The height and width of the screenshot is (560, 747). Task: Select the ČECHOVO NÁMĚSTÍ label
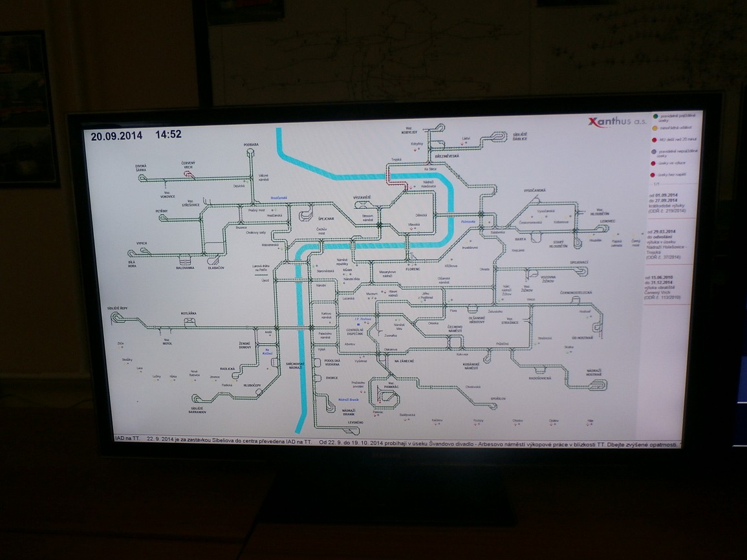tap(455, 328)
